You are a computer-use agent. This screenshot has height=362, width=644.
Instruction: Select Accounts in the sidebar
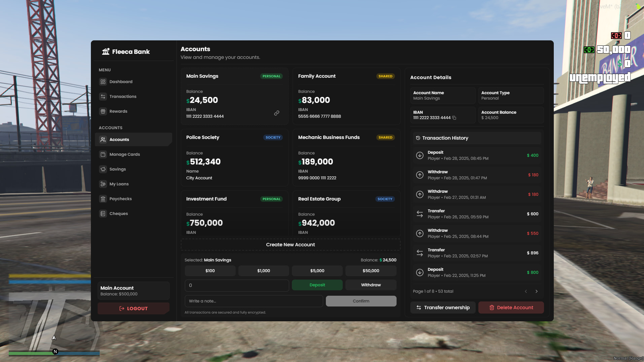click(134, 140)
